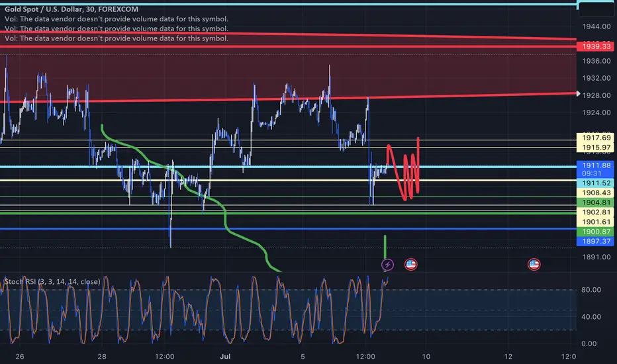617x364 pixels.
Task: Select the 1900.87 green price label
Action: coord(595,232)
